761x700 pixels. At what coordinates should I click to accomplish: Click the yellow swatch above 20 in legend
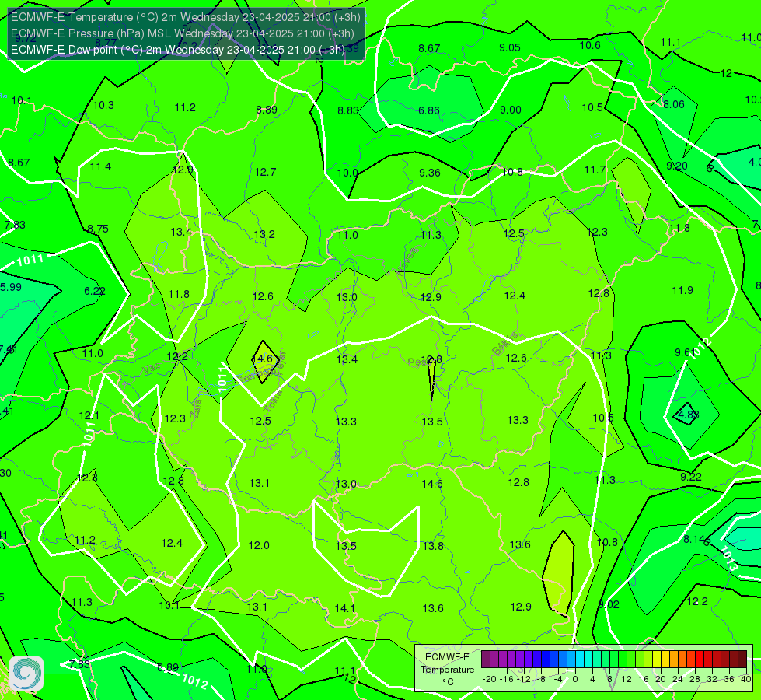[x=657, y=660]
